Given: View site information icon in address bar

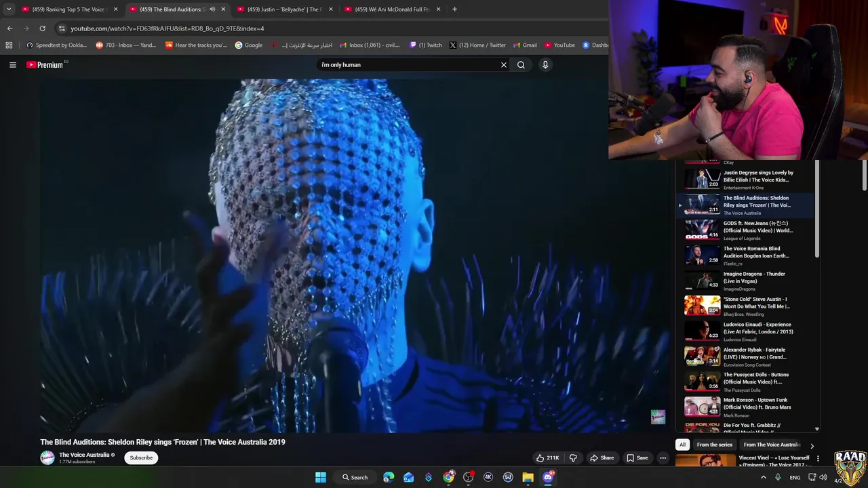Looking at the screenshot, I should (x=62, y=28).
